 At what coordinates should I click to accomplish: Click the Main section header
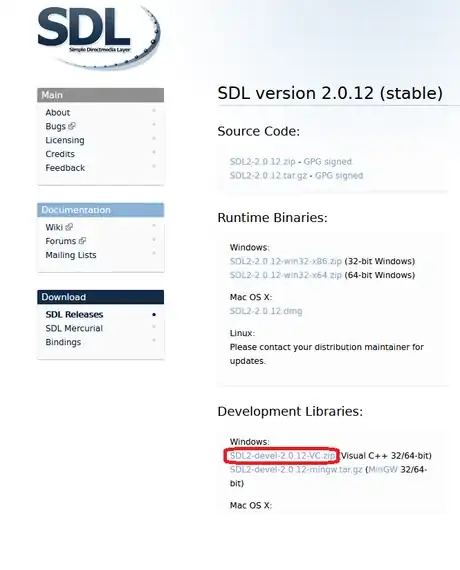coord(101,95)
